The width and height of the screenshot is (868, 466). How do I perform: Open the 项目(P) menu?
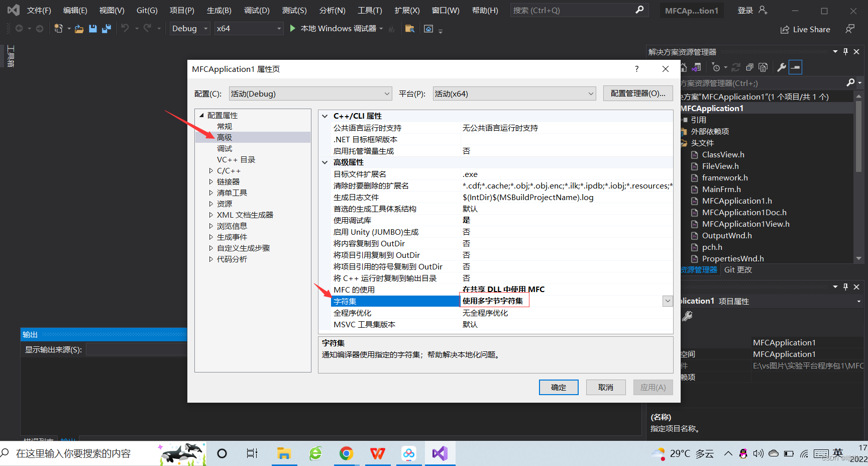(x=182, y=11)
